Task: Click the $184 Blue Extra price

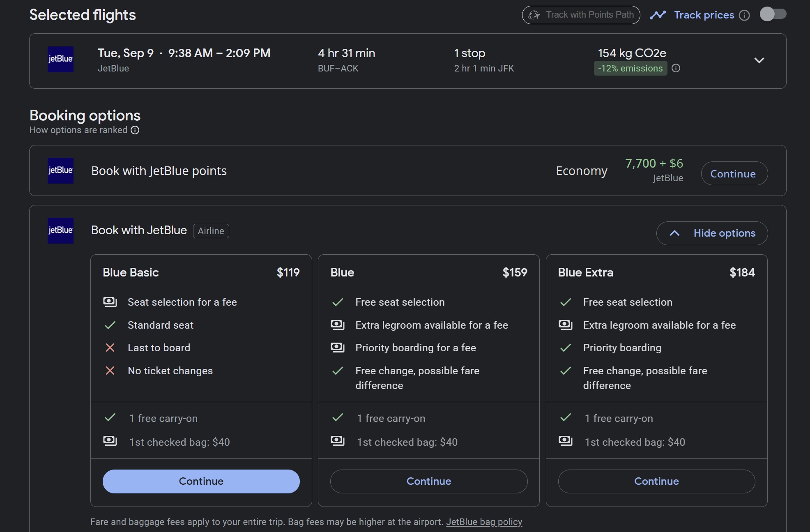Action: coord(742,272)
